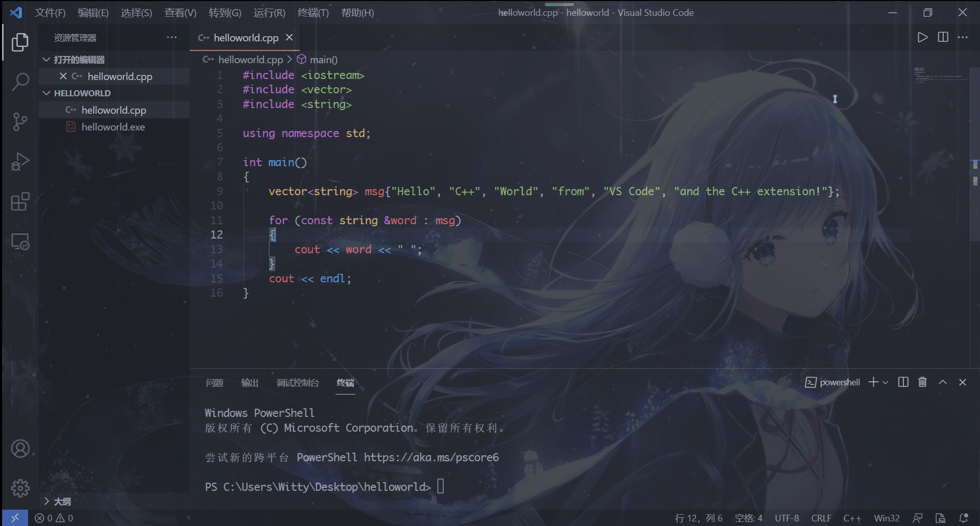Click the line and column indicator
The height and width of the screenshot is (526, 980).
pyautogui.click(x=699, y=518)
